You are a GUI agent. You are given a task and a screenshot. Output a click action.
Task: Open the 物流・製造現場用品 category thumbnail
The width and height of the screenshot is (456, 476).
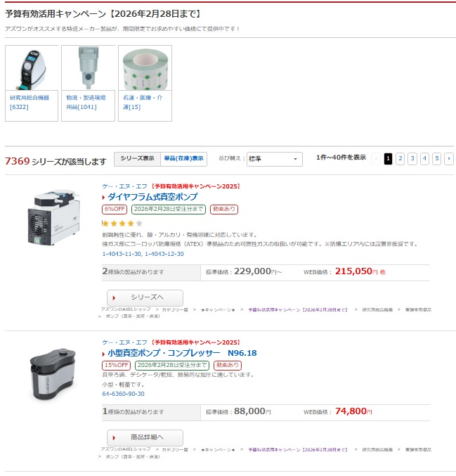click(x=88, y=68)
